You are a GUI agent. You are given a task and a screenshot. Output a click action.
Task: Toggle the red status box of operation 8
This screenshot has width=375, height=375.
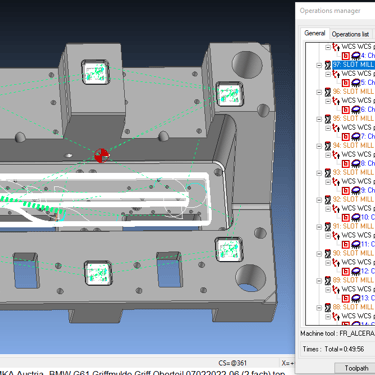click(x=346, y=164)
